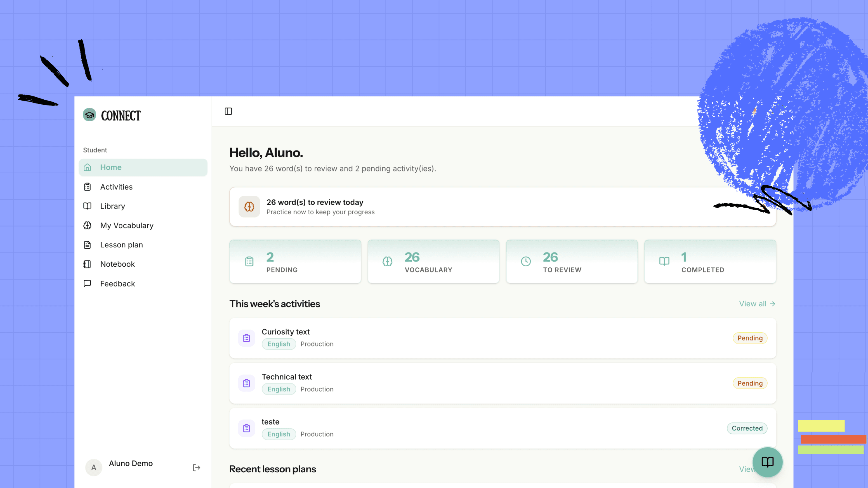Click the logout icon beside Aluno Demo

pos(196,467)
